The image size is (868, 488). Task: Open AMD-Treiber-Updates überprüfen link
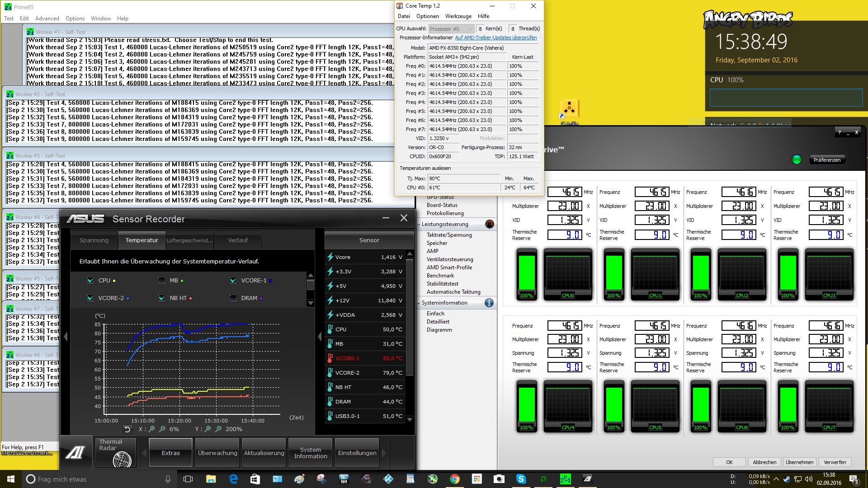(495, 38)
